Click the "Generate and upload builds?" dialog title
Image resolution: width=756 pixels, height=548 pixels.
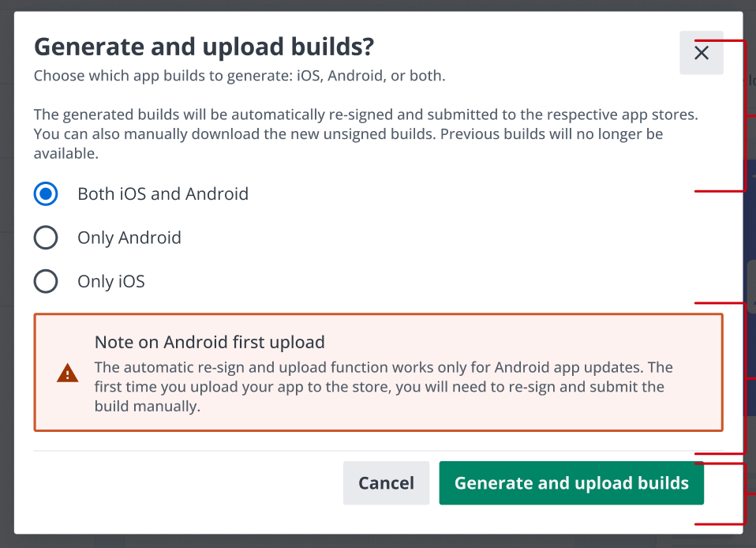(204, 47)
